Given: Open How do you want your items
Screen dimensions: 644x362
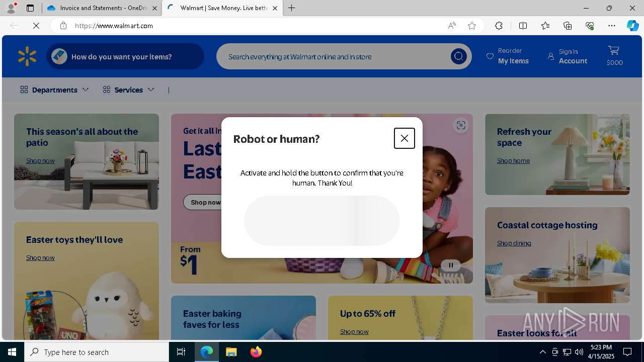Looking at the screenshot, I should pos(125,56).
